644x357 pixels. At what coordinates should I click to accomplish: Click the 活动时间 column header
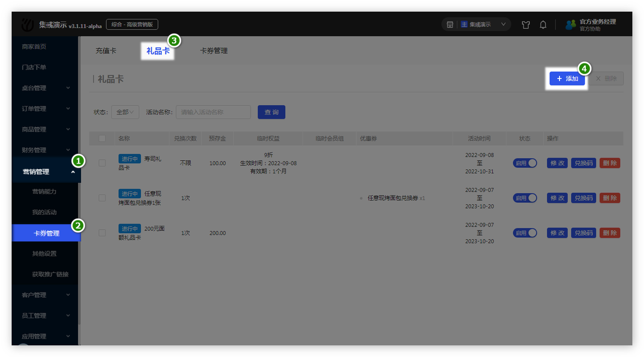point(479,138)
